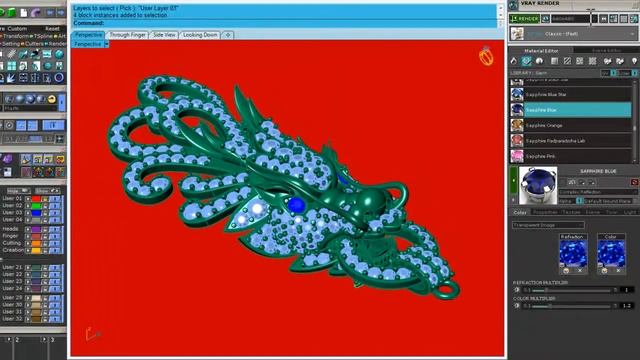Expand the Creation layer arrow

click(28, 250)
